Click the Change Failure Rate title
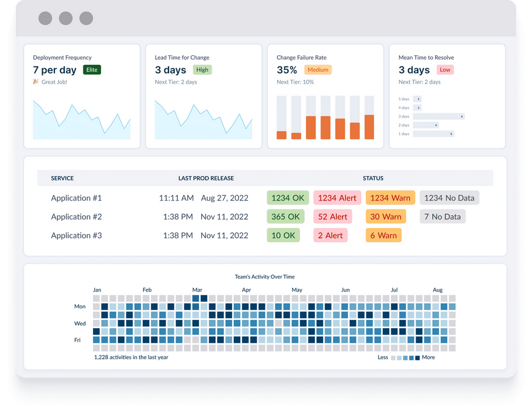Image resolution: width=532 pixels, height=413 pixels. 301,58
